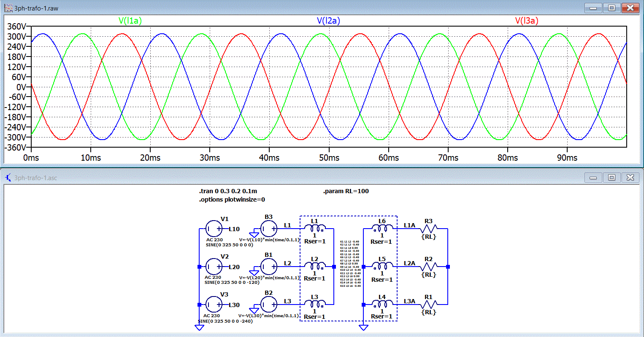
Task: Click the ground symbol below V3
Action: [199, 327]
